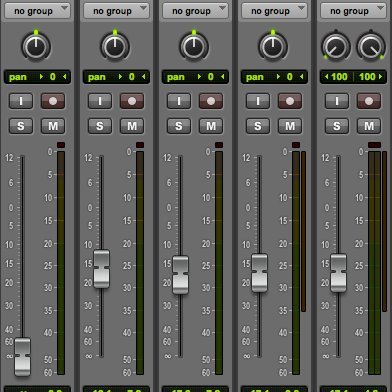This screenshot has height=392, width=392.
Task: Click the stereo channel's left pan knob
Action: [x=335, y=47]
